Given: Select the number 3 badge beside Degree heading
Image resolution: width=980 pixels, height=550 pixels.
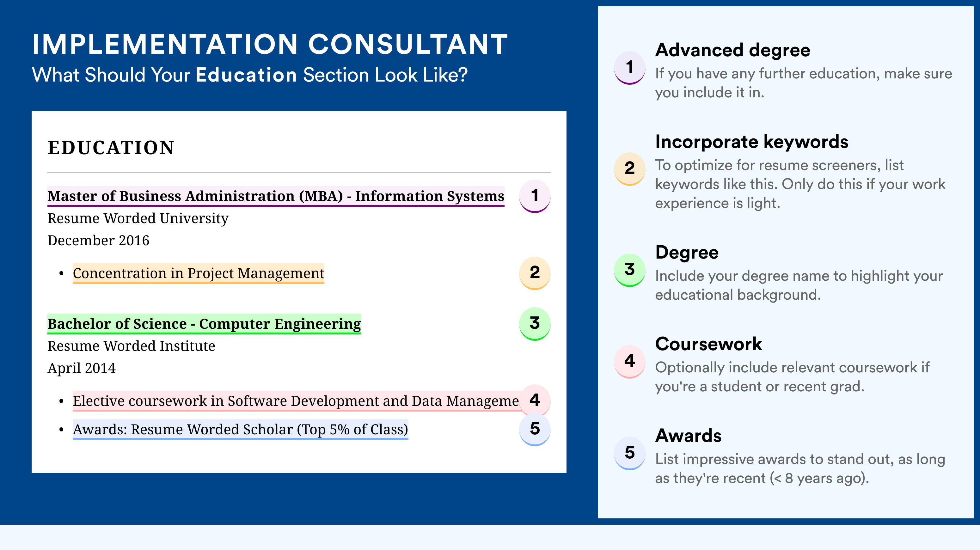Looking at the screenshot, I should click(630, 270).
